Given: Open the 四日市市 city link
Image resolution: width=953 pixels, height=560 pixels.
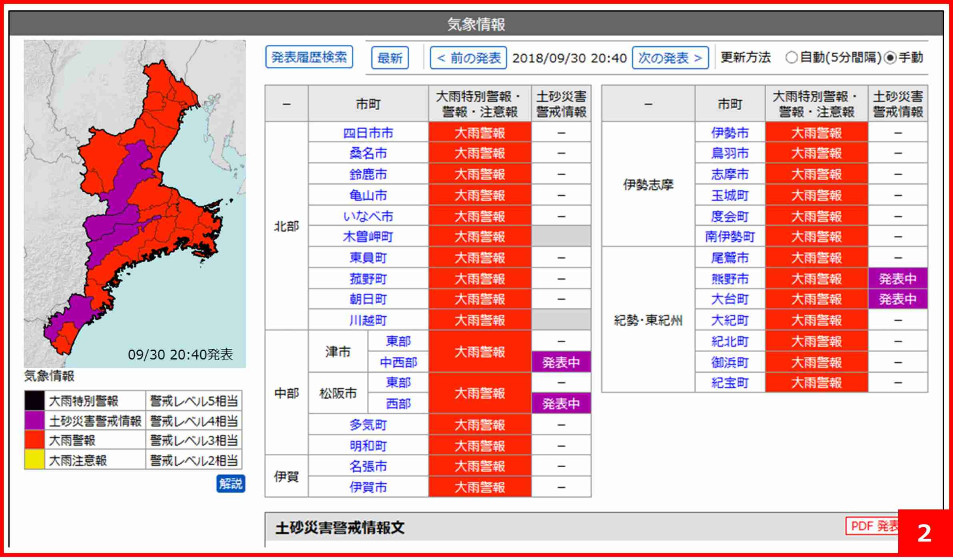Looking at the screenshot, I should pos(368,133).
